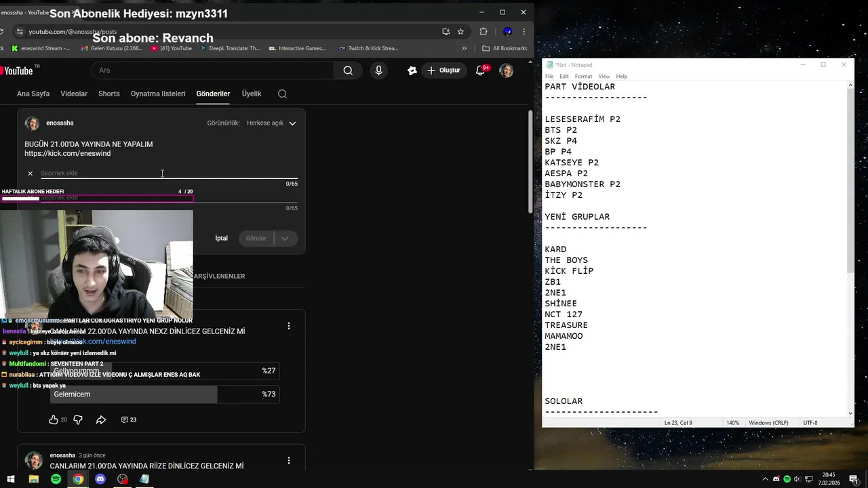
Task: Expand hidden bookmarks chevron
Action: [x=464, y=48]
